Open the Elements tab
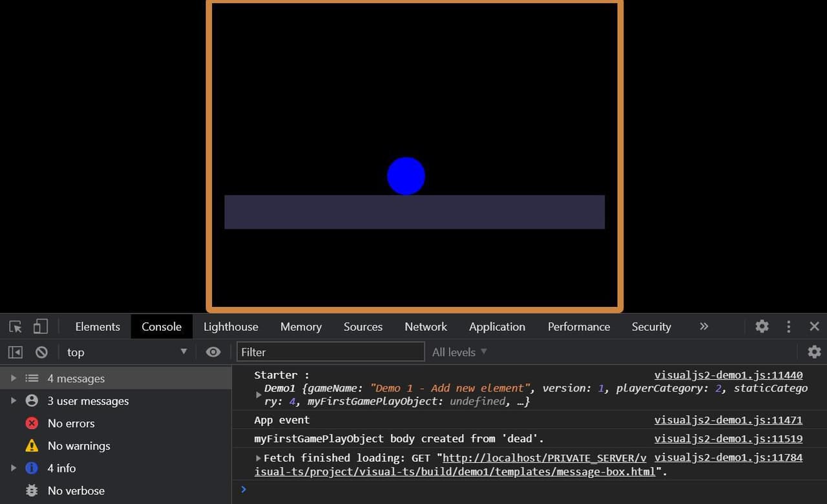The image size is (827, 504). [98, 326]
